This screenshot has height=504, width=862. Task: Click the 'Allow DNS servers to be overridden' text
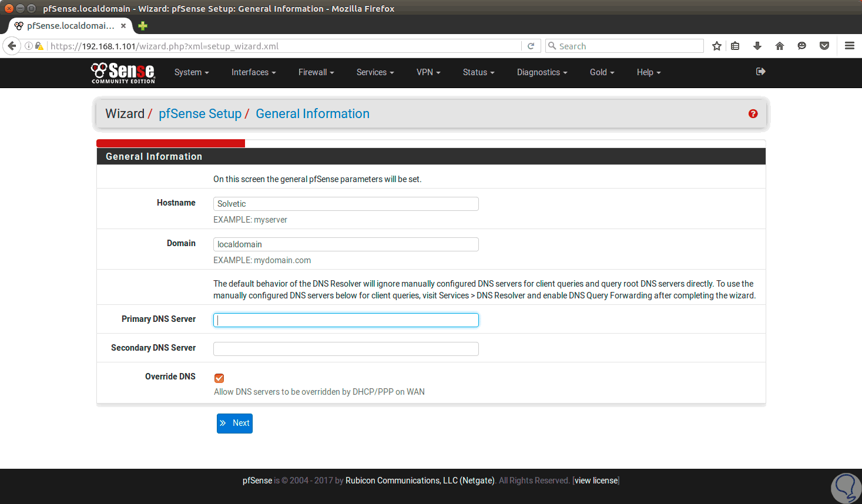point(319,392)
